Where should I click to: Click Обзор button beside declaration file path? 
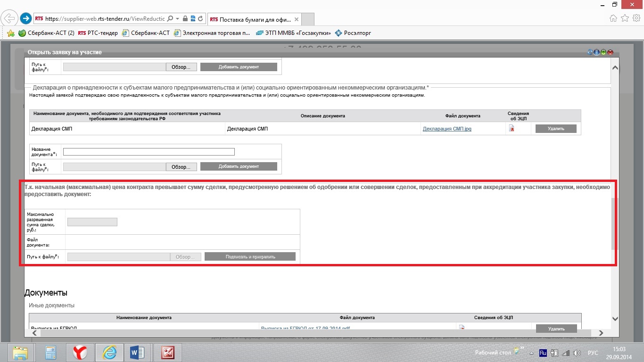coord(181,167)
